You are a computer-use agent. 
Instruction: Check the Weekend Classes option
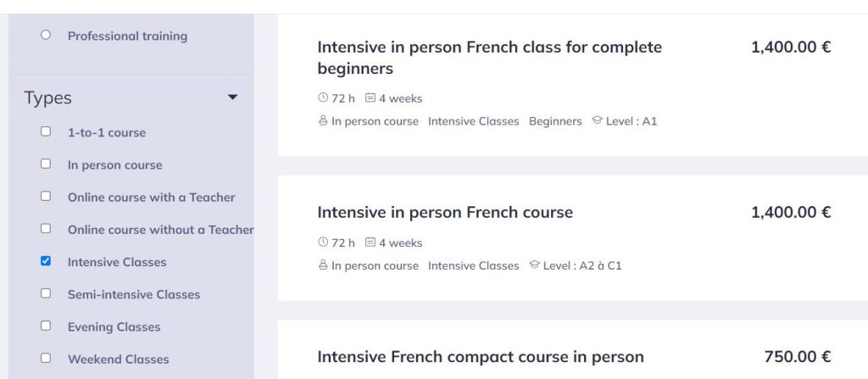click(x=46, y=358)
